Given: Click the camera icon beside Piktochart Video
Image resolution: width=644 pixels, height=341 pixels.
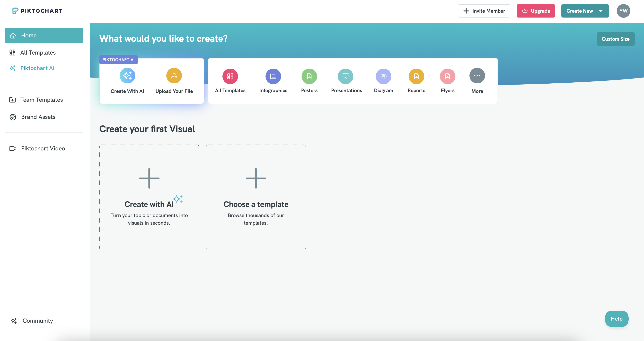Looking at the screenshot, I should click(13, 148).
